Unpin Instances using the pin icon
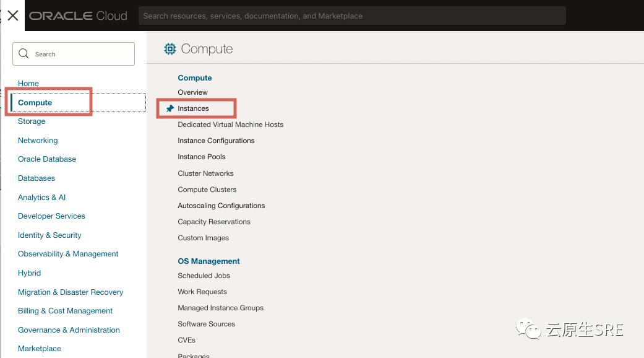 [x=170, y=108]
